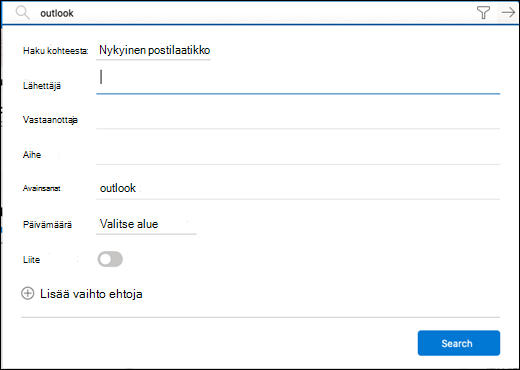The width and height of the screenshot is (520, 370).
Task: Click the Haku kohteesta label
Action: click(x=55, y=51)
